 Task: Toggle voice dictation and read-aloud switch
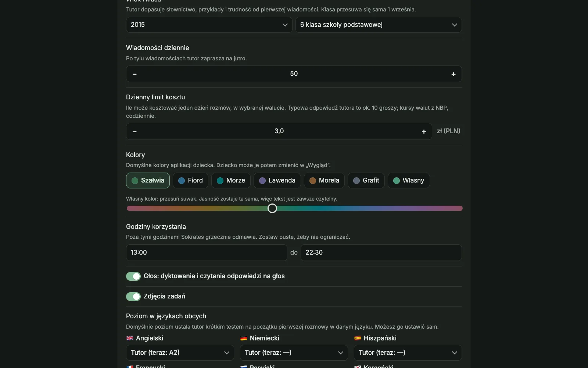[x=133, y=276]
